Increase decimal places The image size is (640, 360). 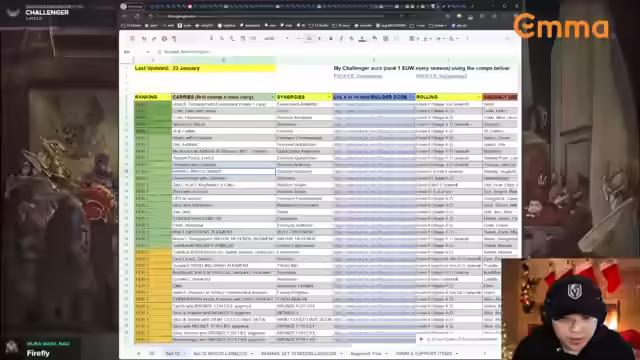[242, 38]
